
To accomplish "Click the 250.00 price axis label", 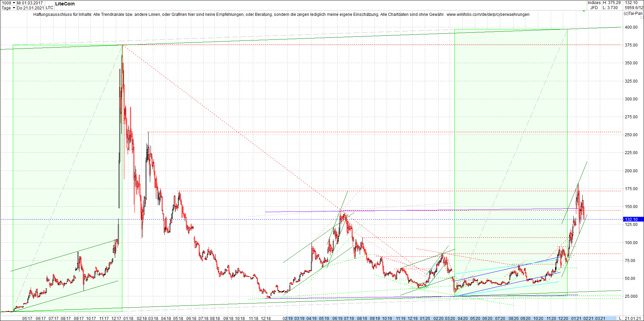I will point(631,135).
